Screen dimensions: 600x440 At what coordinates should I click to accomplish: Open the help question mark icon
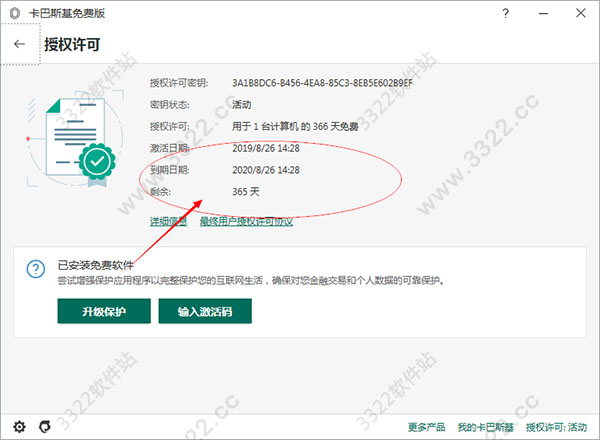(505, 13)
